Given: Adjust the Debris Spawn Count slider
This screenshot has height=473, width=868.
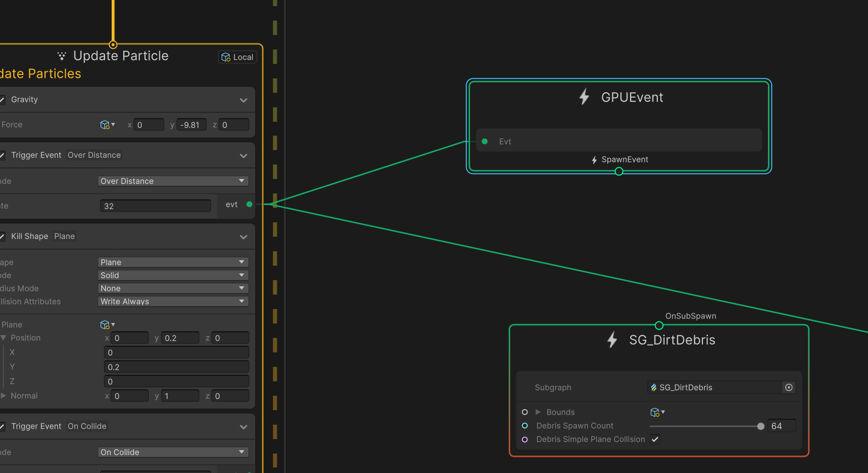Looking at the screenshot, I should [761, 426].
